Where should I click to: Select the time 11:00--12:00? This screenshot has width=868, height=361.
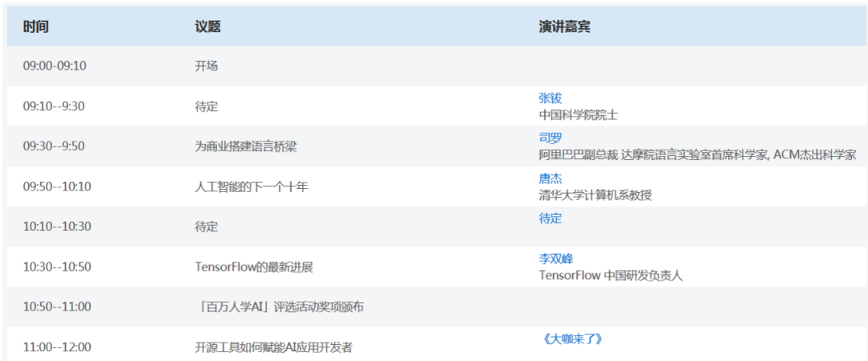coord(56,347)
